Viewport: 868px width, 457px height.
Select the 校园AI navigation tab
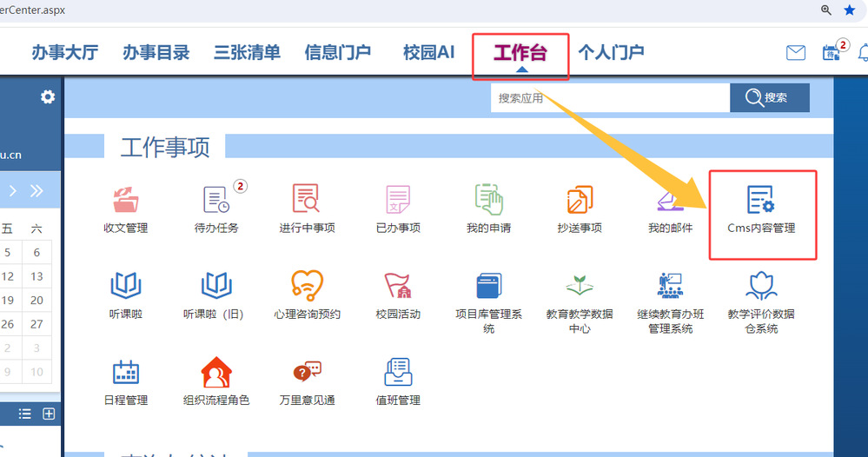[428, 52]
